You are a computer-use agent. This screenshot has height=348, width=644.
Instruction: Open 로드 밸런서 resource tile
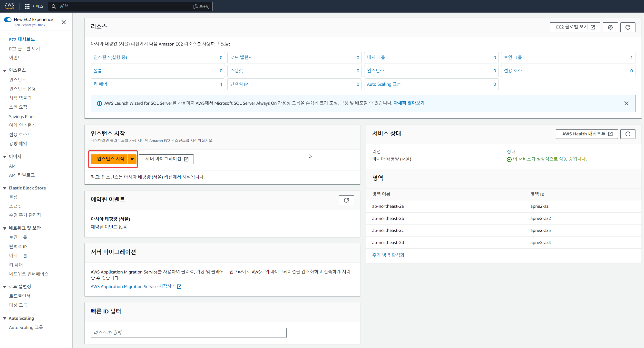(294, 58)
